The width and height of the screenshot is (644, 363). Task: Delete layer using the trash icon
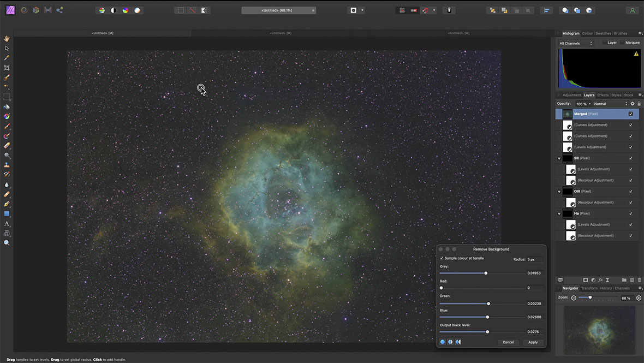coord(639,280)
